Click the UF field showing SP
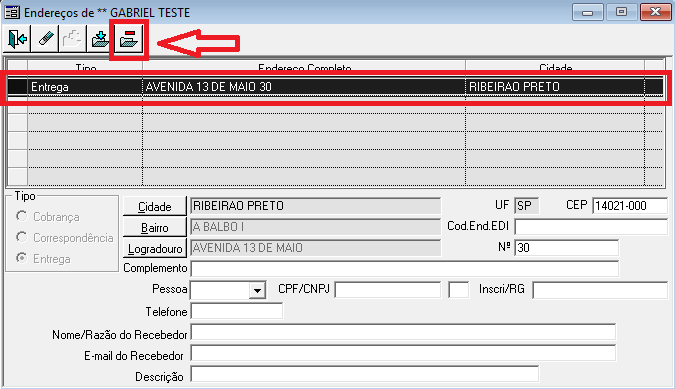Image resolution: width=675 pixels, height=389 pixels. [526, 206]
